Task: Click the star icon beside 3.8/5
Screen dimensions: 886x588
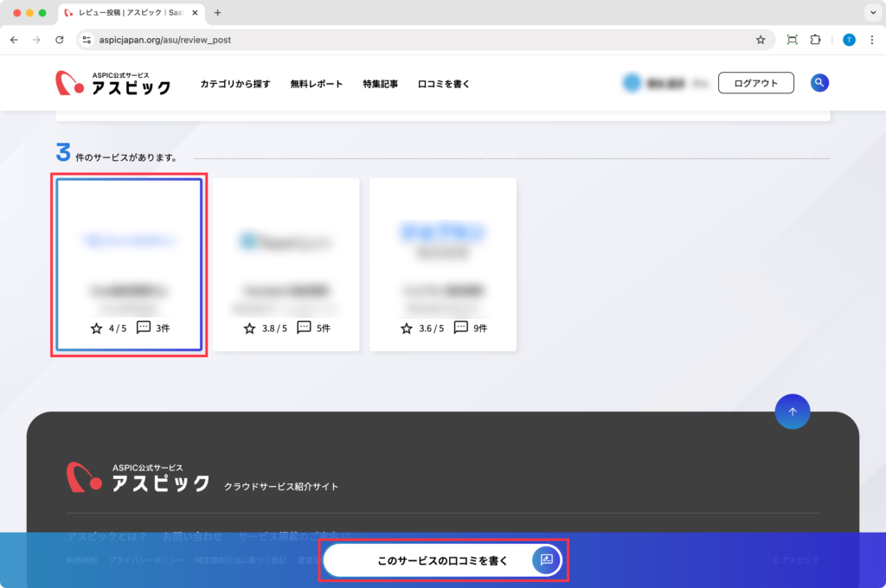Action: coord(250,329)
